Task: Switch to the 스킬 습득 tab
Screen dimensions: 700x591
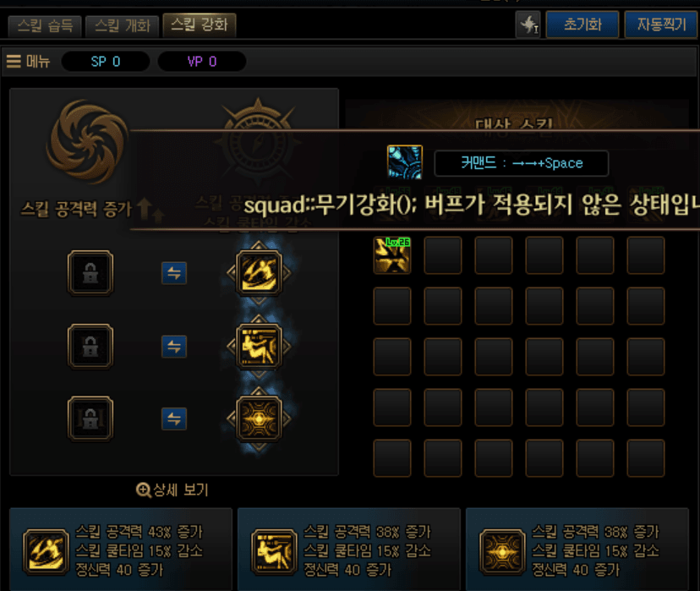Action: [x=45, y=26]
